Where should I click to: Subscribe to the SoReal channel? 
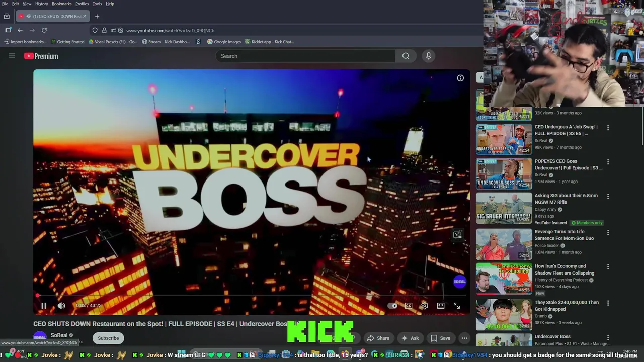pos(108,338)
